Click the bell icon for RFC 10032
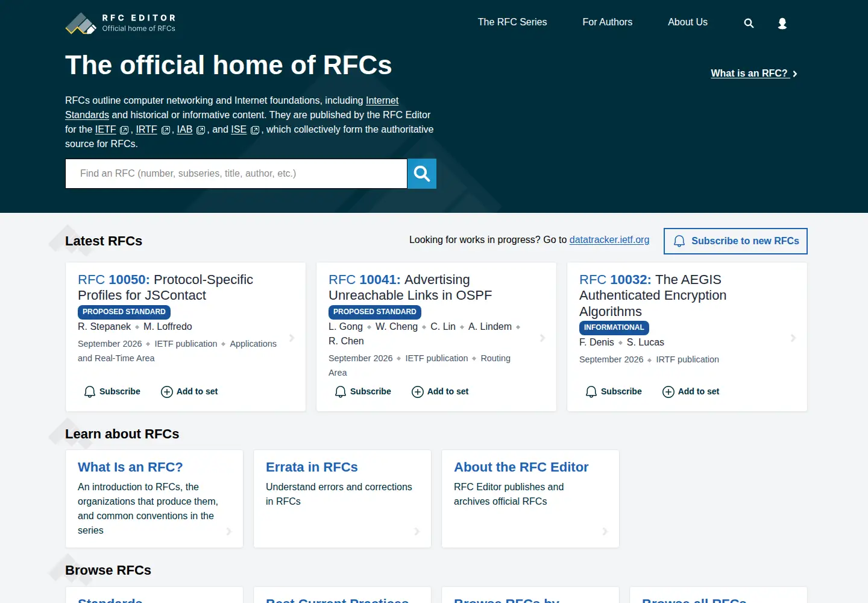 pos(591,392)
